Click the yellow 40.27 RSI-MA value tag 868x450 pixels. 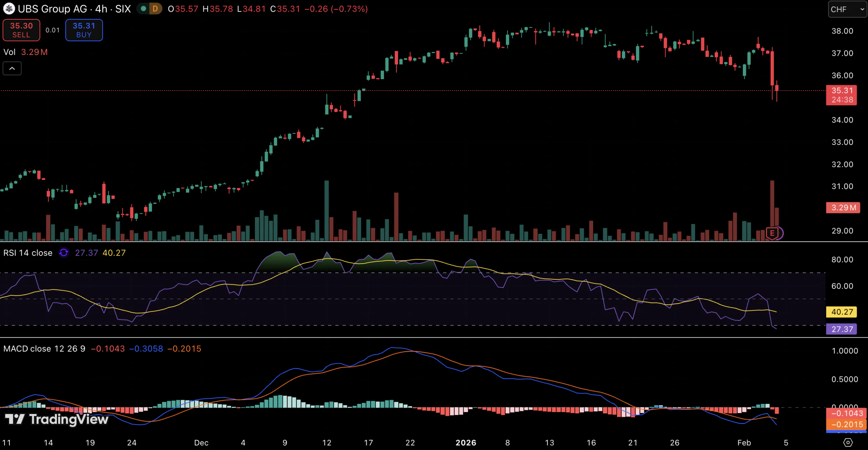coord(842,312)
